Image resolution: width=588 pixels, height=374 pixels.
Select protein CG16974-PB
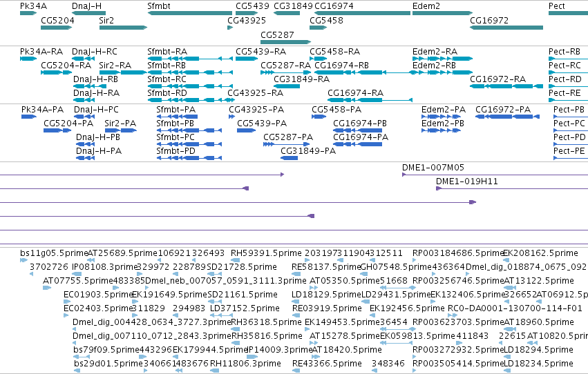(x=357, y=130)
